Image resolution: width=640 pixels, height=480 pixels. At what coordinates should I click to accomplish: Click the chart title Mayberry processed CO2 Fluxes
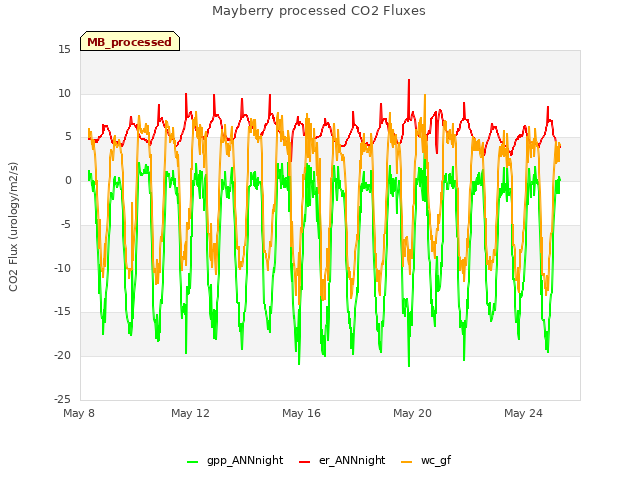tap(319, 11)
